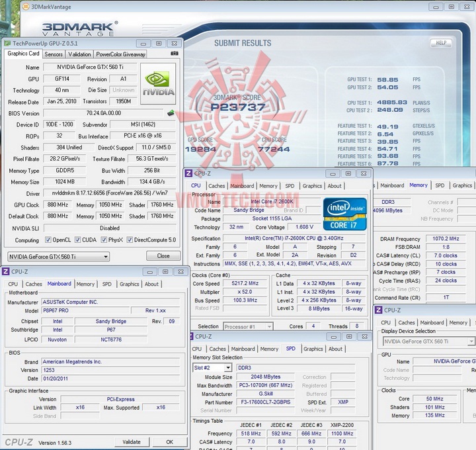Click the NVIDIA logo in GPU-Z

pos(158,81)
